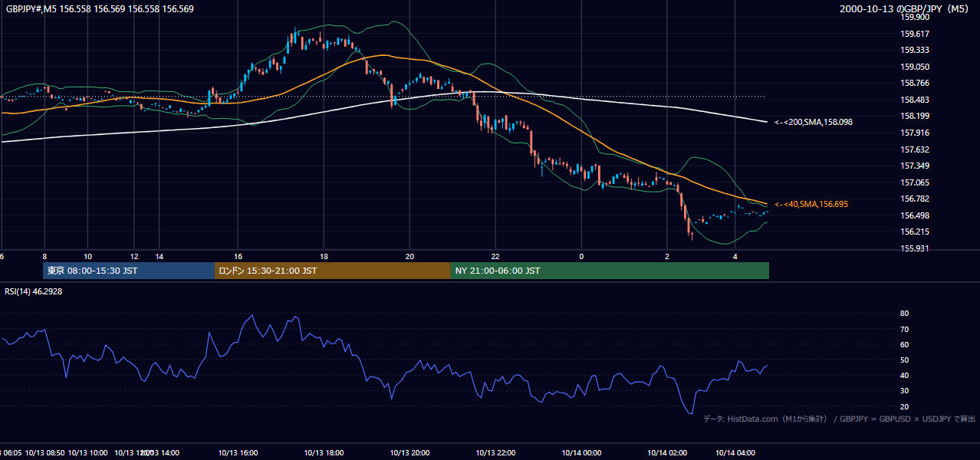
Task: Click the RSI scale value 40
Action: click(x=905, y=376)
